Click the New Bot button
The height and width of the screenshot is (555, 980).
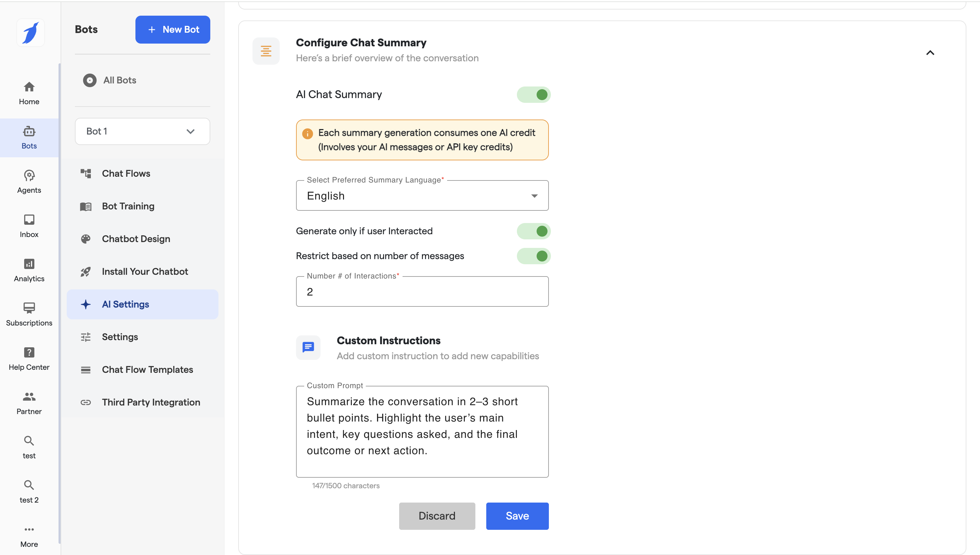click(x=173, y=29)
